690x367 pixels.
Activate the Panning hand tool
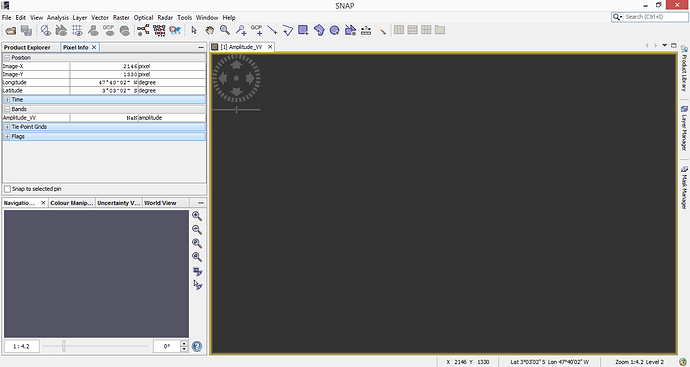point(209,30)
